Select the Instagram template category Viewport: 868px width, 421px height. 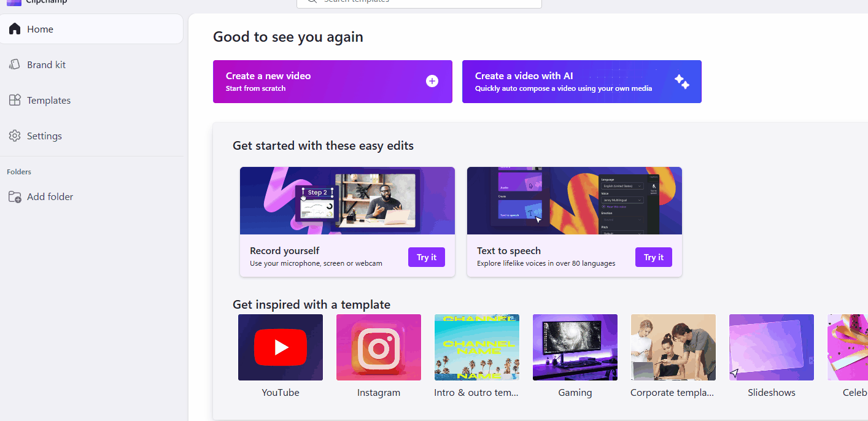point(378,347)
